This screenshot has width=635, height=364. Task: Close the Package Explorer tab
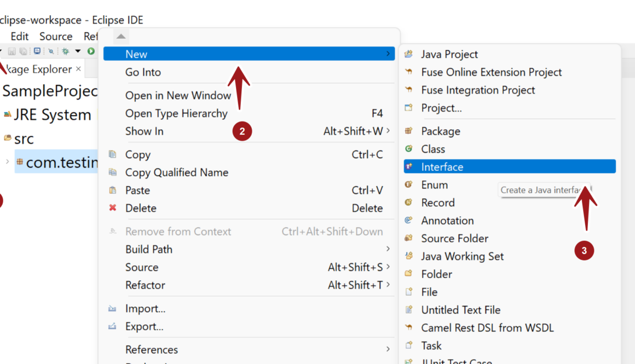[78, 69]
